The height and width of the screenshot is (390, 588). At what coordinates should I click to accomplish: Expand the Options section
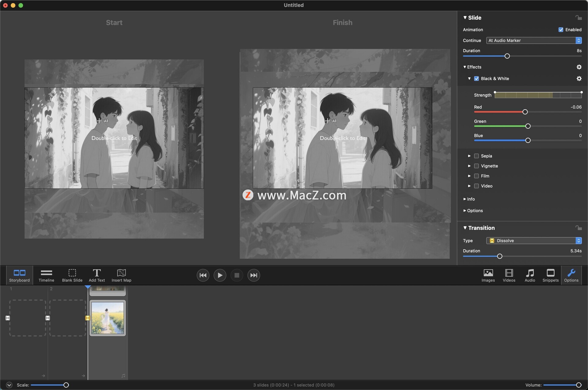click(x=465, y=211)
